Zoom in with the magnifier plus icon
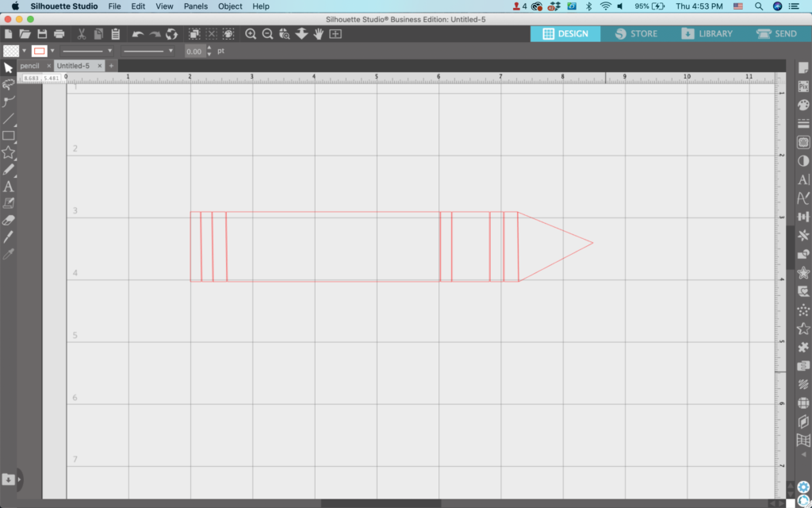The width and height of the screenshot is (812, 508). pyautogui.click(x=251, y=34)
